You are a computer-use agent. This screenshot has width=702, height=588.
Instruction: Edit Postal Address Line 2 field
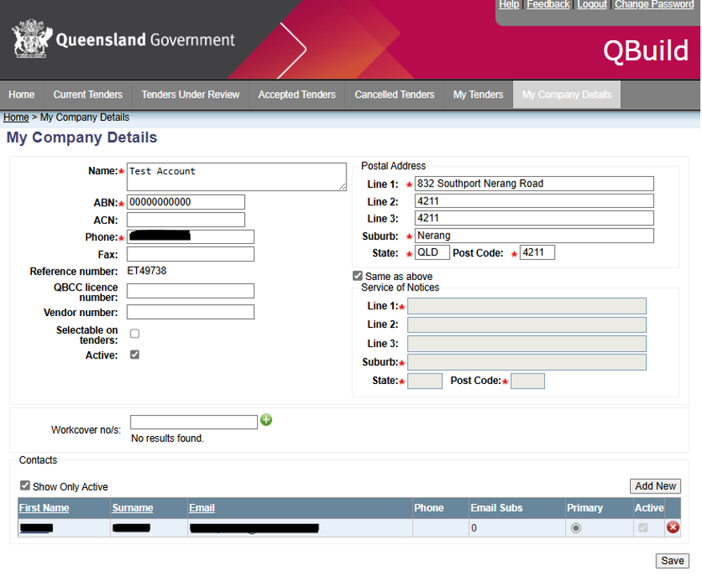pos(534,201)
